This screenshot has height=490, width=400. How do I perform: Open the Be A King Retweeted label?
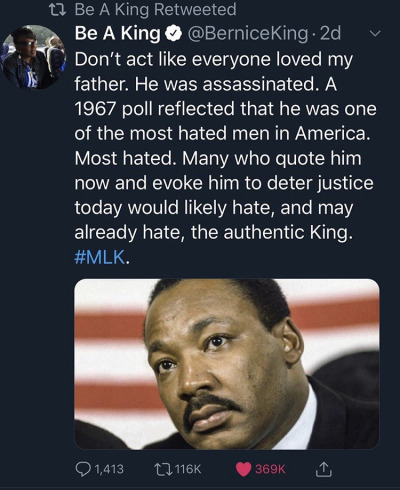155,9
